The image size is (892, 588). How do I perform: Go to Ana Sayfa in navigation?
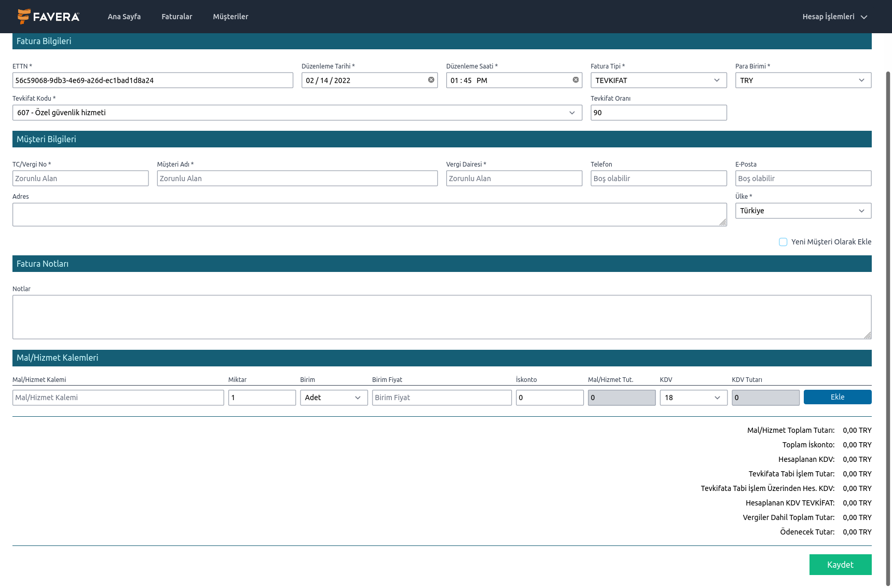pyautogui.click(x=124, y=17)
